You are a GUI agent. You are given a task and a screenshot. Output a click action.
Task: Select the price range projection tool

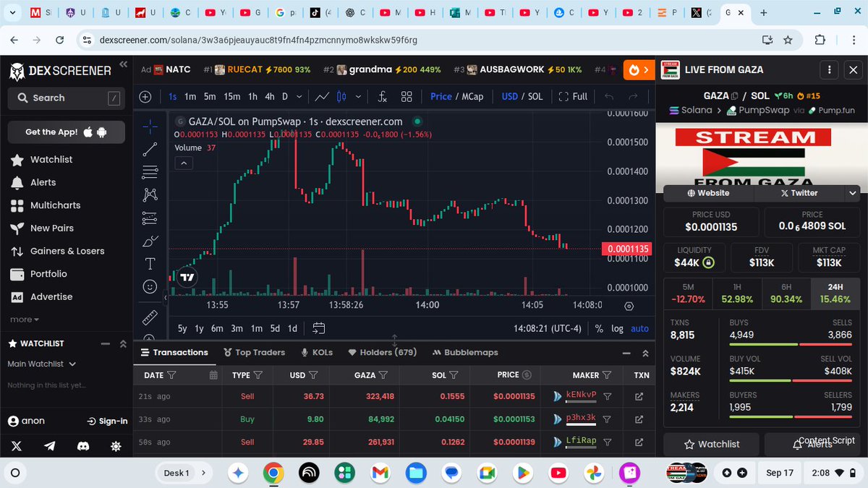[150, 218]
